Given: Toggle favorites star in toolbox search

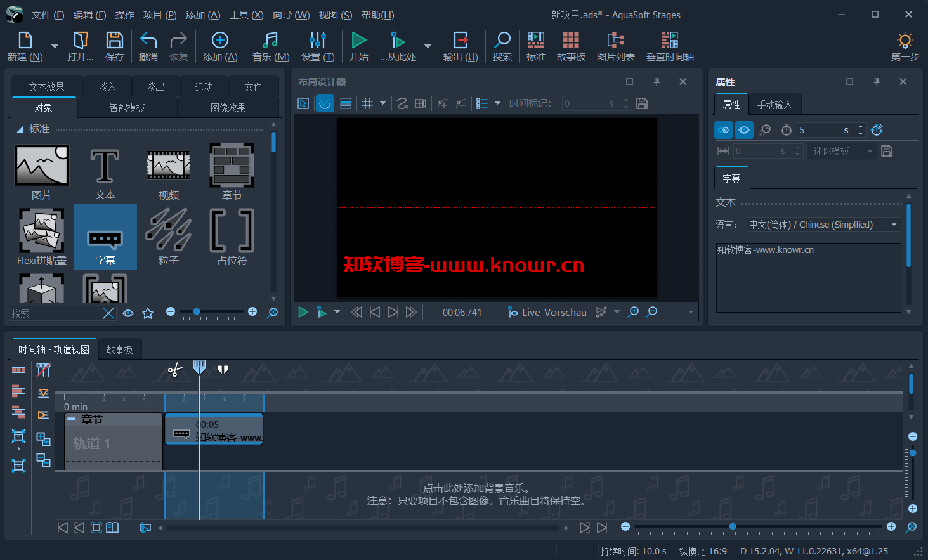Looking at the screenshot, I should 148,313.
